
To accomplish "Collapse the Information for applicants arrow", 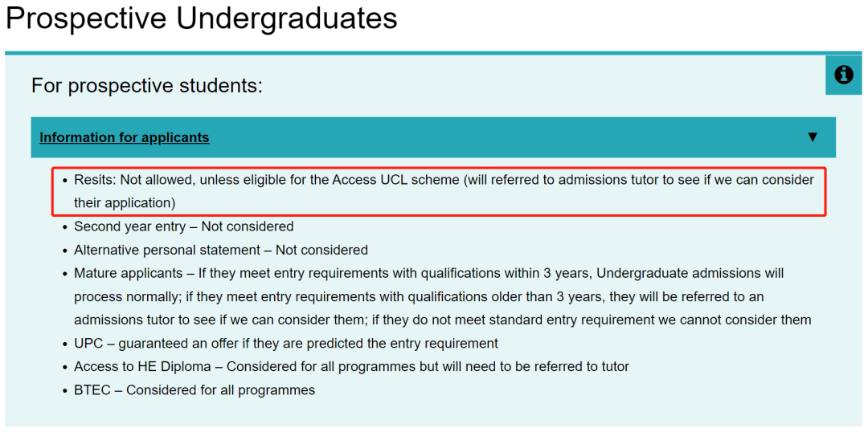I will [812, 137].
